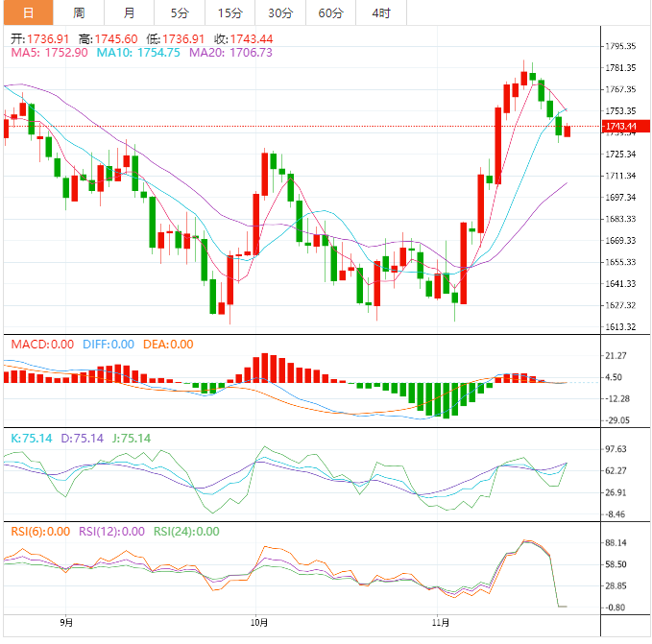
Task: Switch to the 4时 chart tab
Action: 380,12
